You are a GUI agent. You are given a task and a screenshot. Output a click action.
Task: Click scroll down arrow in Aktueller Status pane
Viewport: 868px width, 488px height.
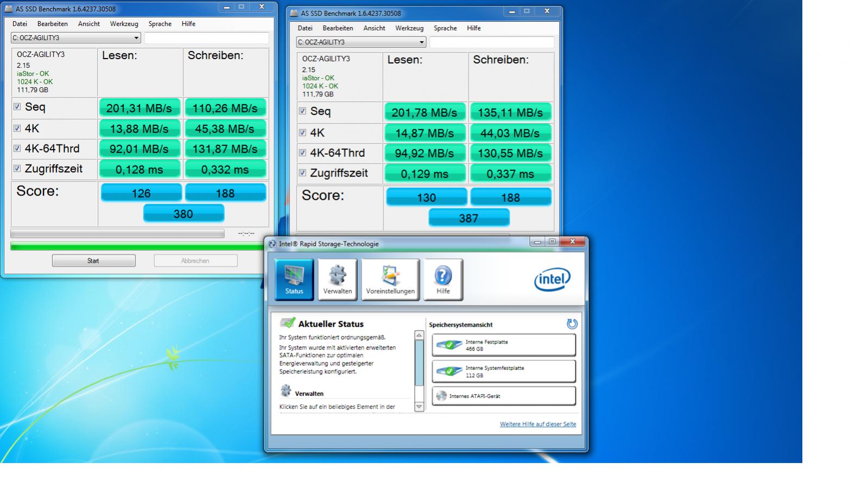[x=419, y=406]
